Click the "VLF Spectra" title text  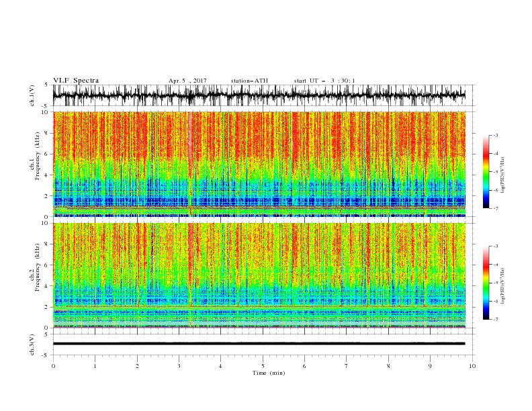point(76,81)
